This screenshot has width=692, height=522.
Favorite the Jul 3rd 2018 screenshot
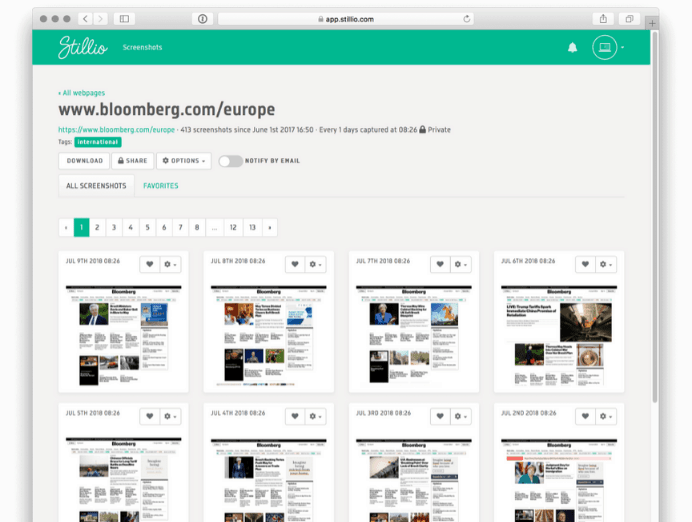440,416
